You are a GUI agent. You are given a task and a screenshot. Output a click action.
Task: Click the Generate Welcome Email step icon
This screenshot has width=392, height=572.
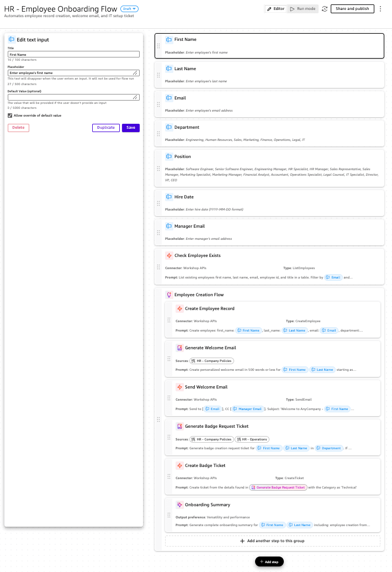179,348
